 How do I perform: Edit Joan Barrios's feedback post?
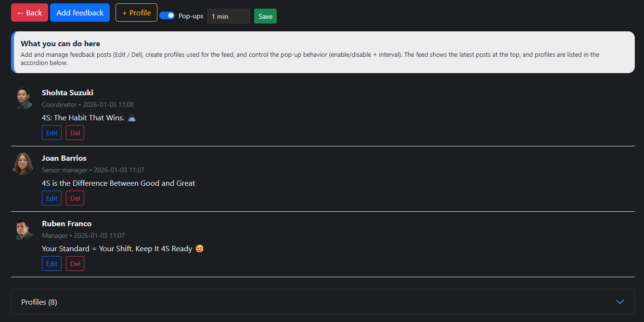tap(52, 198)
